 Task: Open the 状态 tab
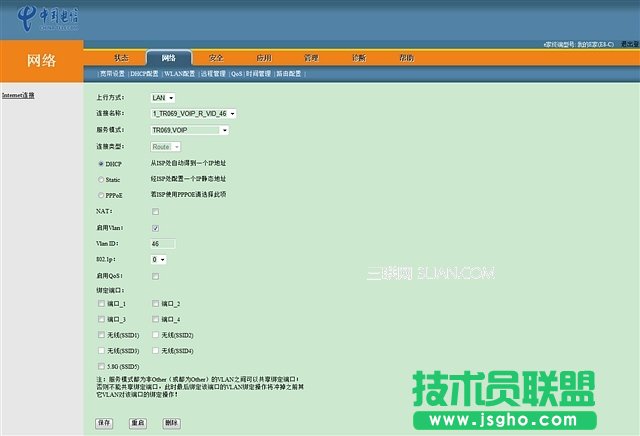(x=120, y=58)
